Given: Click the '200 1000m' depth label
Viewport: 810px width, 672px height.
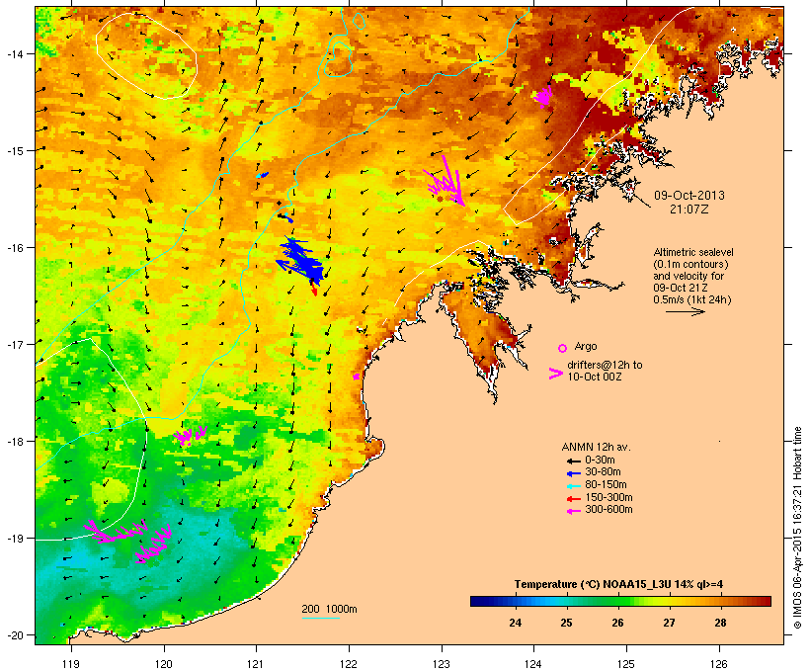Looking at the screenshot, I should pos(329,609).
